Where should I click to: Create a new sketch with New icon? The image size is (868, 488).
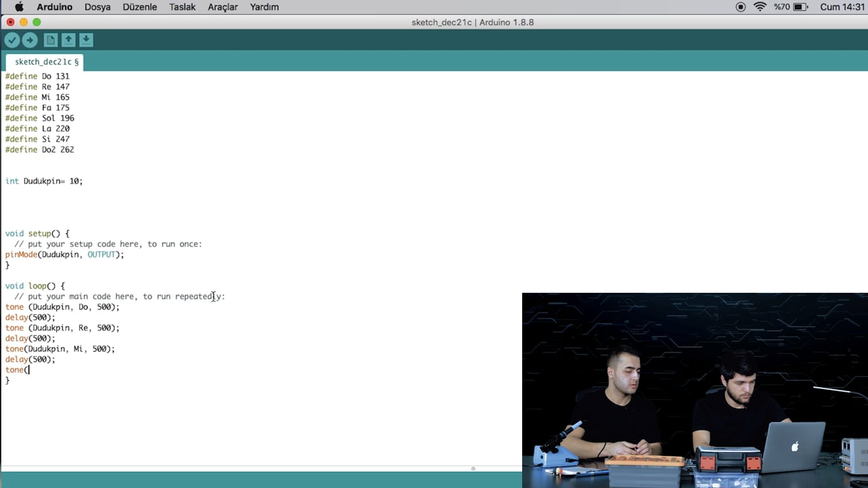click(50, 40)
